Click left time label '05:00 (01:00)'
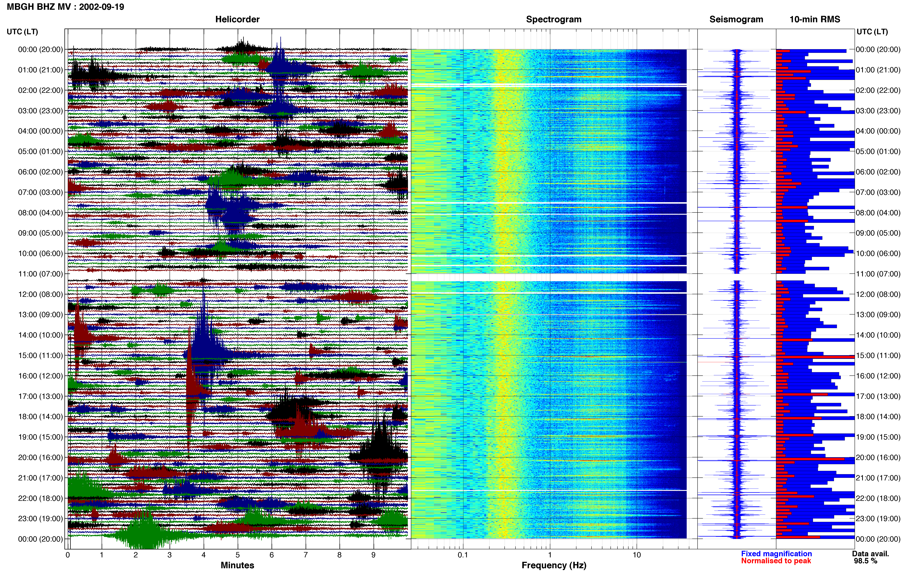Viewport: 924px width, 578px height. [41, 151]
